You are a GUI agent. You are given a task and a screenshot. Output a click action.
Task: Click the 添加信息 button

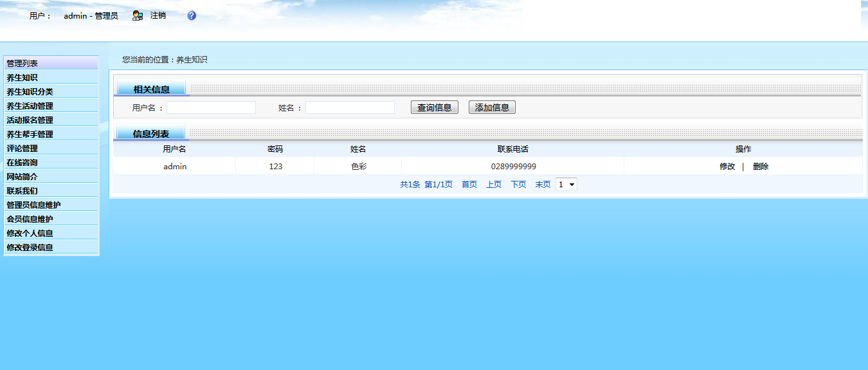click(492, 107)
